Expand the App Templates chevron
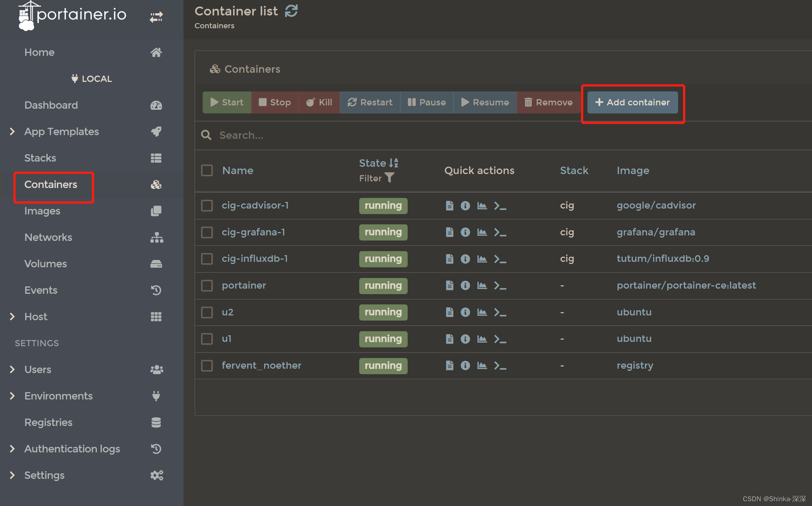Screen dimensions: 812x506 [12, 131]
